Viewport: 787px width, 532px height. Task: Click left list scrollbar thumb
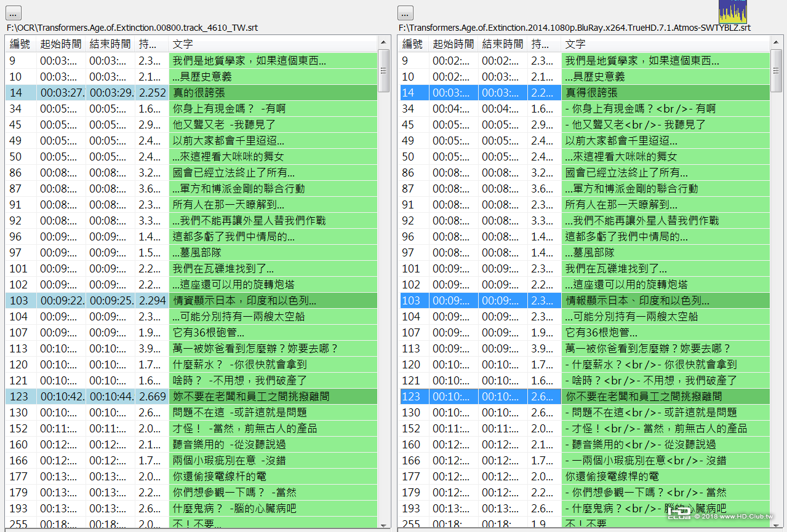pos(383,70)
